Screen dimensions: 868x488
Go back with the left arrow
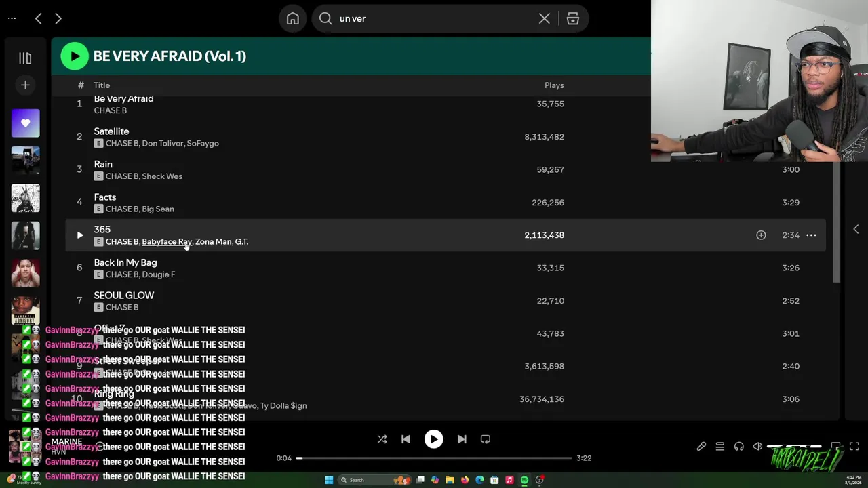(39, 19)
